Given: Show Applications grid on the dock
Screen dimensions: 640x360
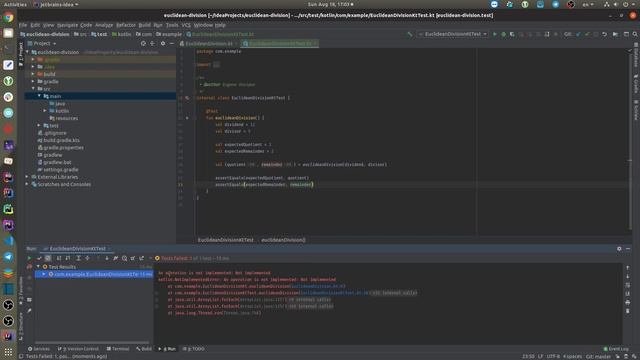Looking at the screenshot, I should coord(8,351).
